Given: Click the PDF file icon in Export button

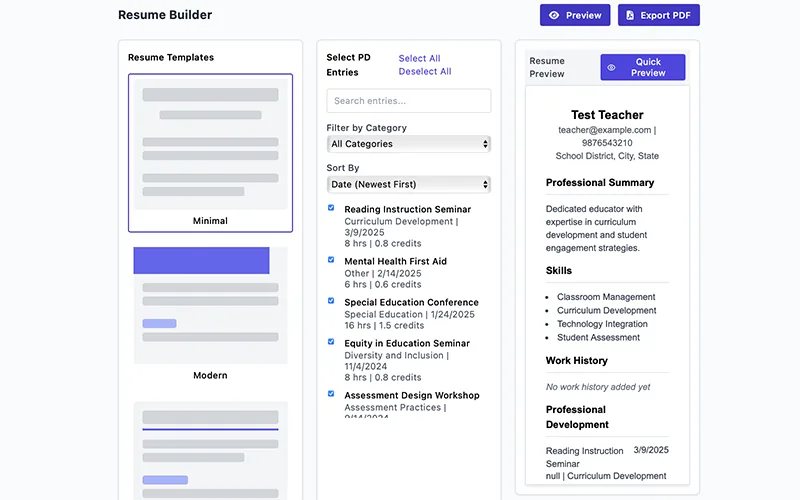Looking at the screenshot, I should click(630, 15).
